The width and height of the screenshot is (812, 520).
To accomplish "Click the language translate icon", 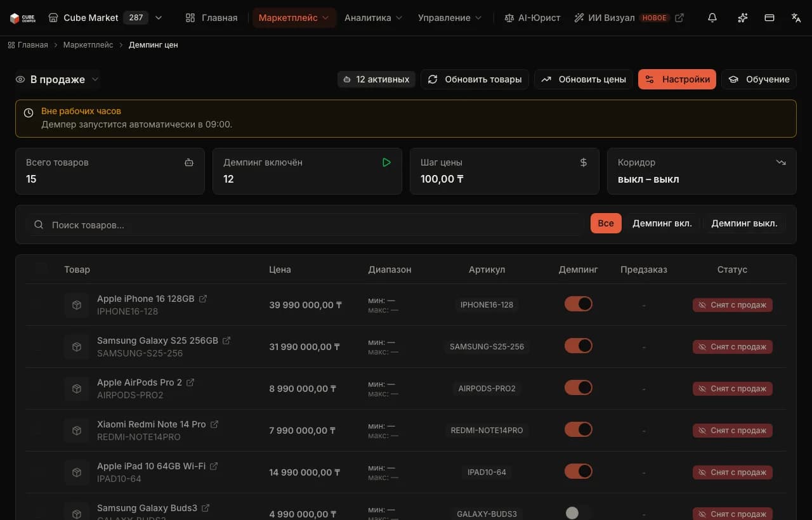I will pyautogui.click(x=796, y=18).
